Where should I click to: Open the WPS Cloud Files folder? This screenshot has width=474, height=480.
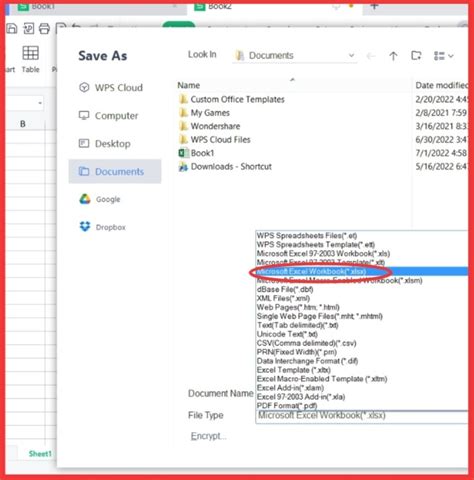point(215,140)
